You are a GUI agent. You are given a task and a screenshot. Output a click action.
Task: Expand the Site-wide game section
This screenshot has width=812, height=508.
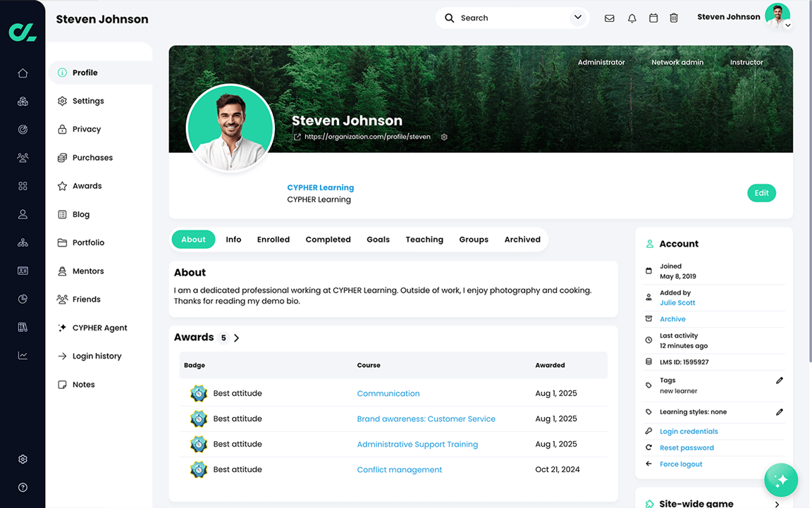(777, 504)
